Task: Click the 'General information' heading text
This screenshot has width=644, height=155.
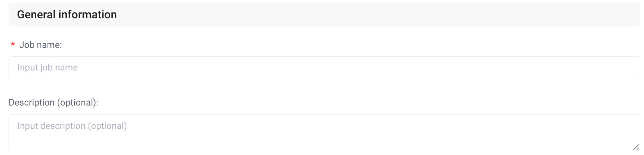Action: pos(67,14)
